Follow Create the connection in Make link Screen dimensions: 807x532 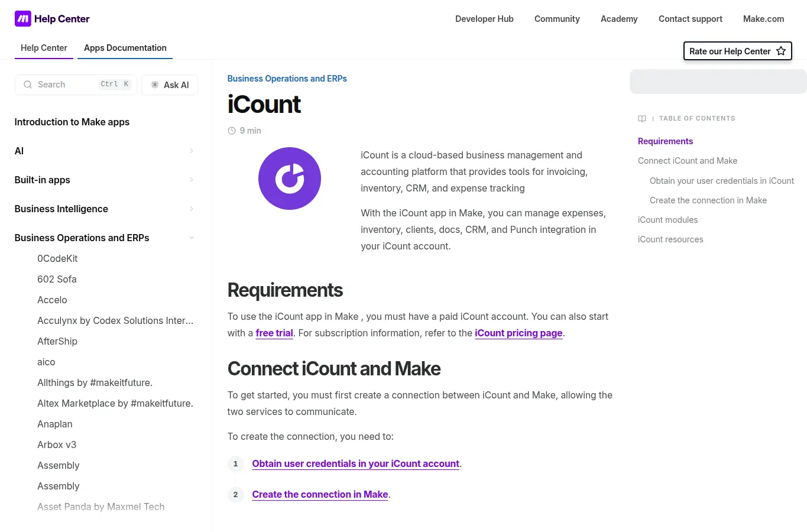320,494
